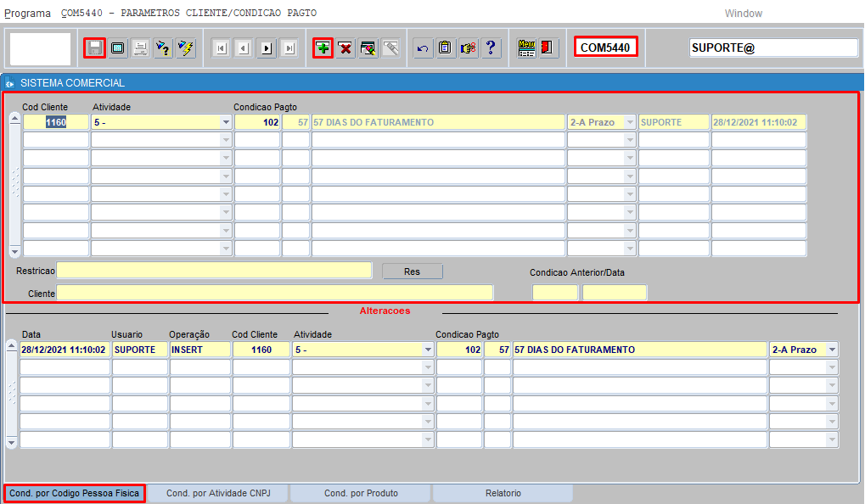This screenshot has height=504, width=865.
Task: Click the INSERT operation cell
Action: click(199, 350)
